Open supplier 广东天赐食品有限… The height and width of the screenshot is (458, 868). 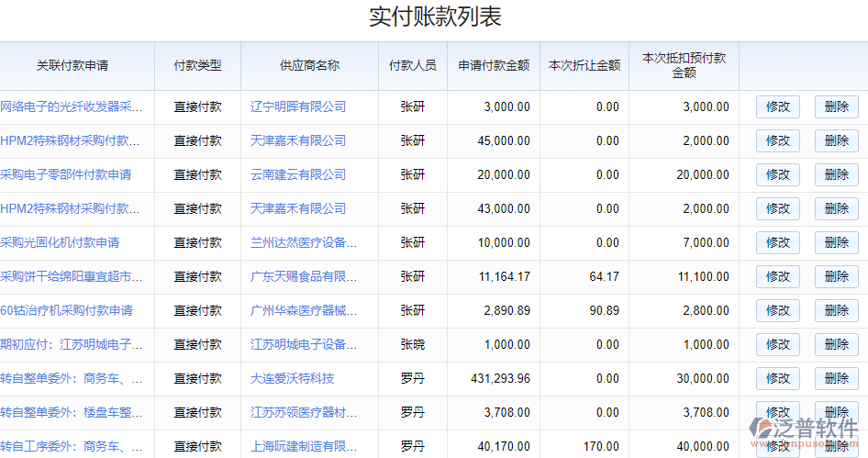click(x=304, y=276)
